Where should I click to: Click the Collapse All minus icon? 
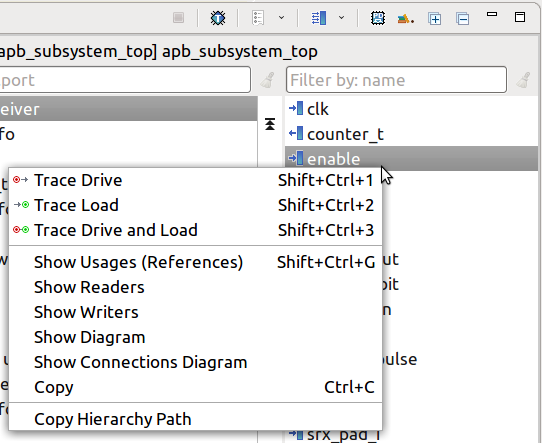coord(462,18)
